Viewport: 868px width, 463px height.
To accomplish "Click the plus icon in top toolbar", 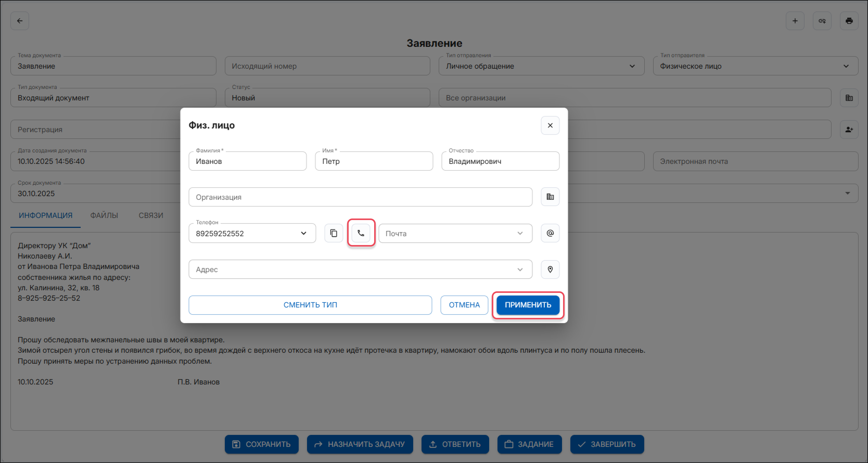I will click(x=795, y=21).
